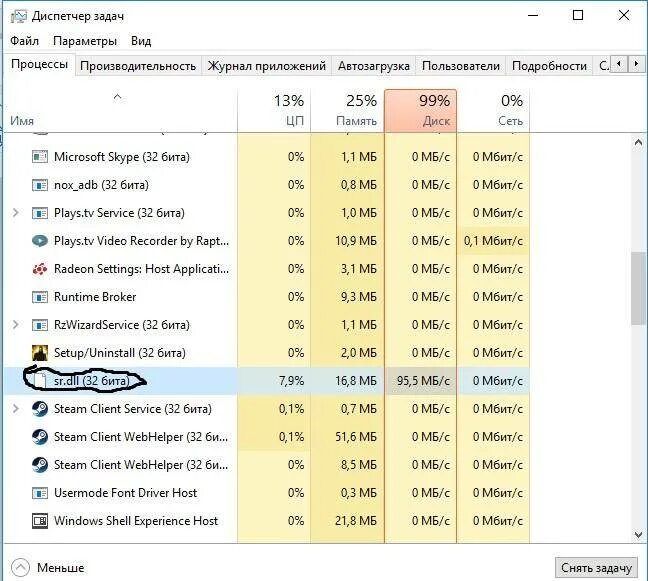The image size is (648, 581).
Task: Expand the RzWizardService process group
Action: coord(16,325)
